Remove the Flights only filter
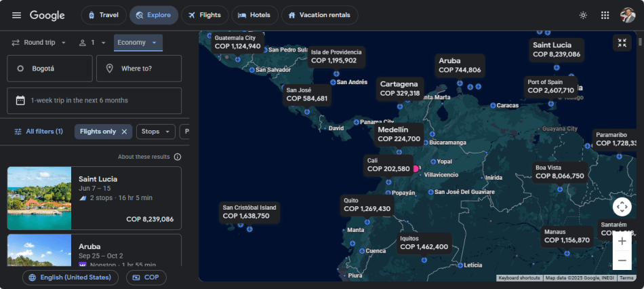644x289 pixels. coord(124,132)
